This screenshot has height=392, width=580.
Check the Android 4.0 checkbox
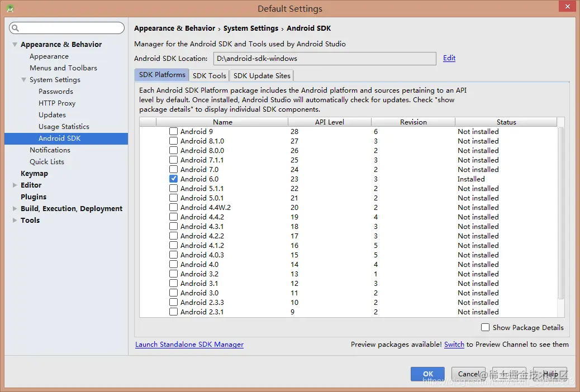[173, 265]
